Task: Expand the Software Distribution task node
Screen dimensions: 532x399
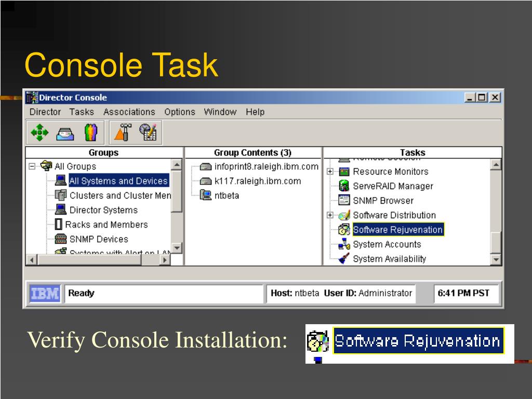Action: pyautogui.click(x=330, y=215)
